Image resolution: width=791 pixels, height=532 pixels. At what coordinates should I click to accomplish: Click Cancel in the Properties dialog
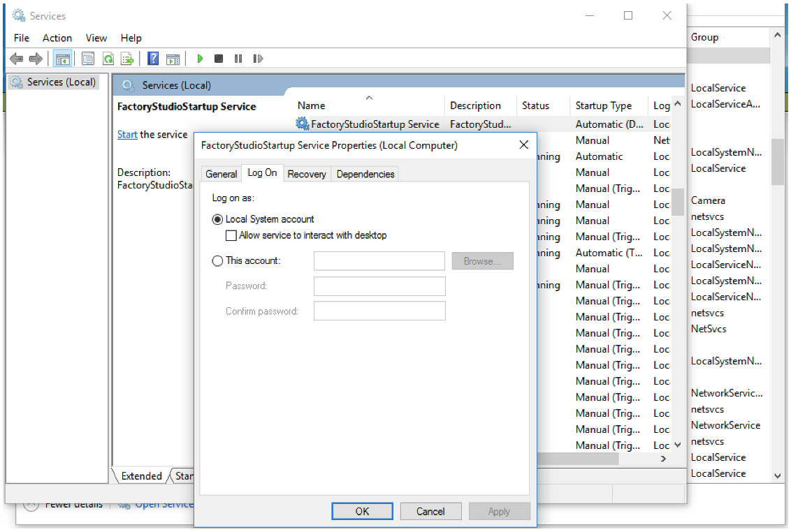(x=430, y=511)
